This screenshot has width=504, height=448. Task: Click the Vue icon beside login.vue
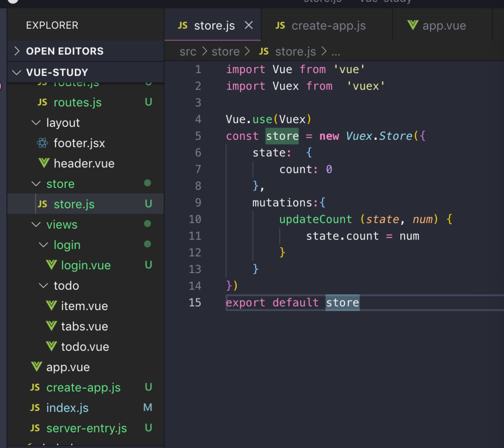click(52, 265)
